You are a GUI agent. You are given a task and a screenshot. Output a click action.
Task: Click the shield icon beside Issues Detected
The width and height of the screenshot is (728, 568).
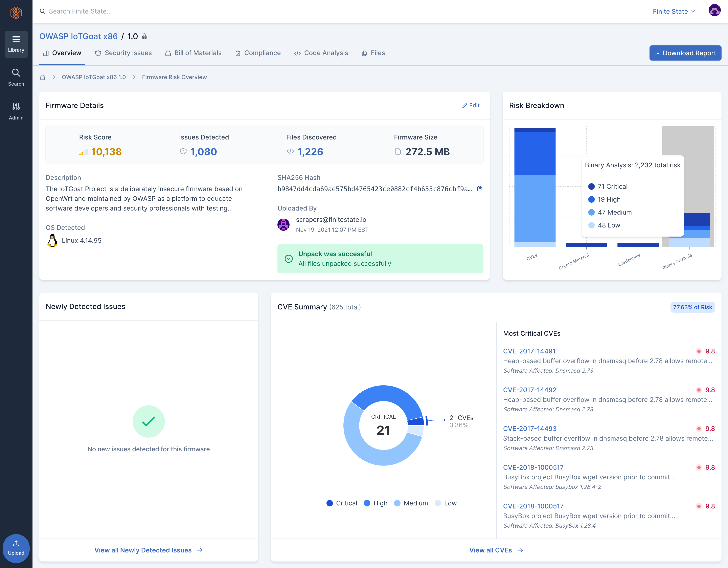coord(183,151)
